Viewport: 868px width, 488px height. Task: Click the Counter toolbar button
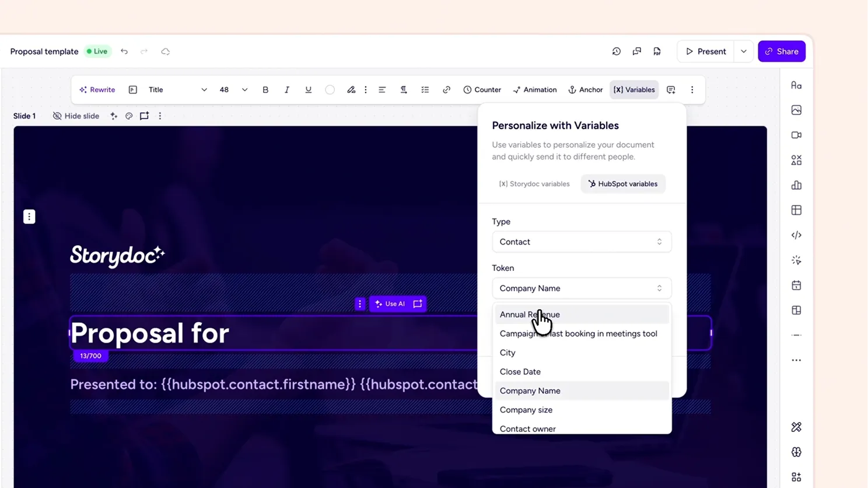click(x=482, y=90)
